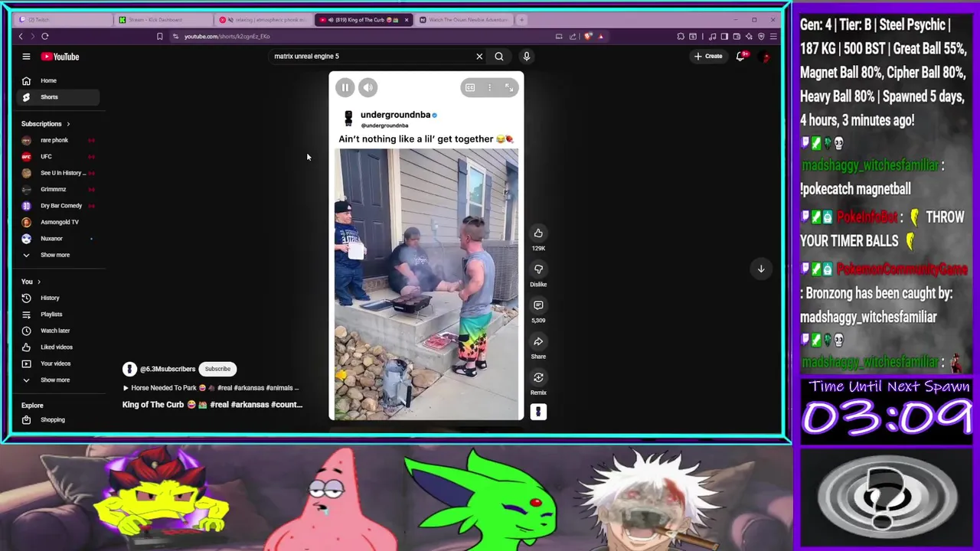This screenshot has width=980, height=551.
Task: Open the linked Horse Needed To Park video
Action: pos(211,388)
